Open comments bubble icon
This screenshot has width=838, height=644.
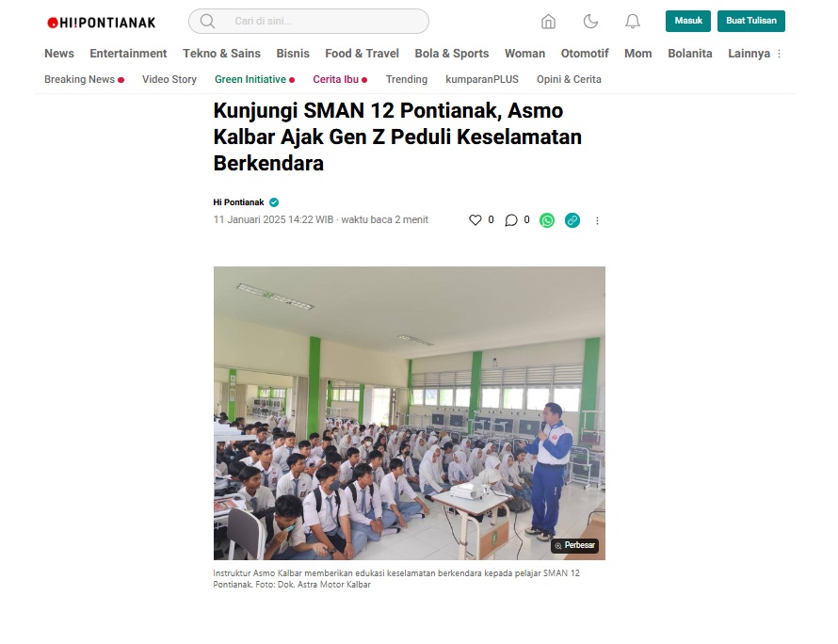(511, 220)
